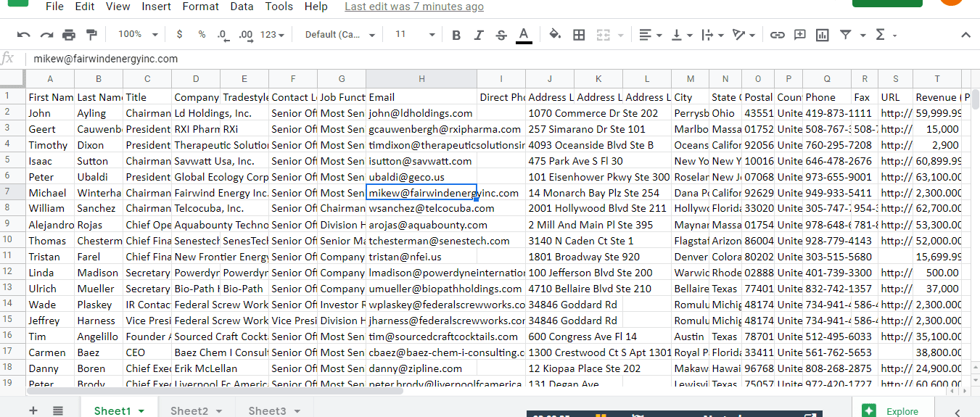Show the all sheets list

point(58,410)
